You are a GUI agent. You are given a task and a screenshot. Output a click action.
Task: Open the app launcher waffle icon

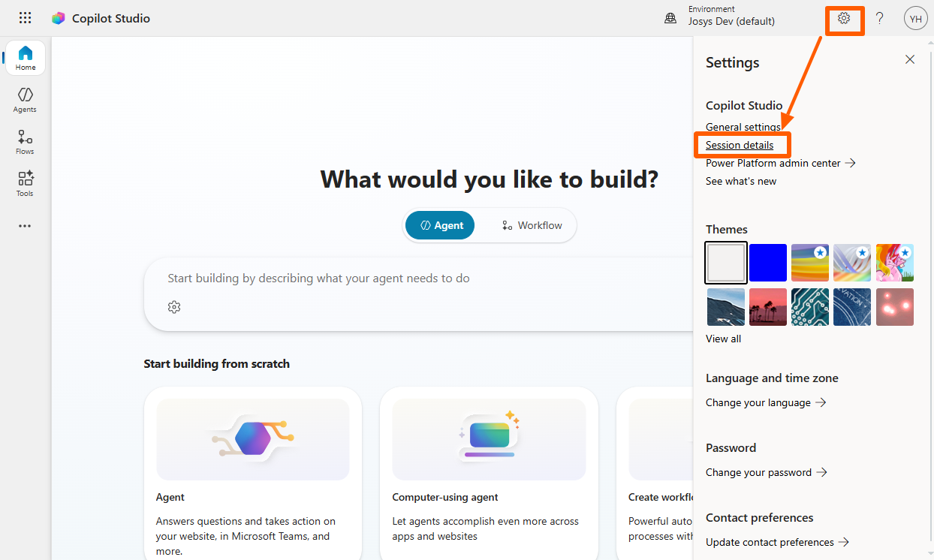tap(25, 18)
